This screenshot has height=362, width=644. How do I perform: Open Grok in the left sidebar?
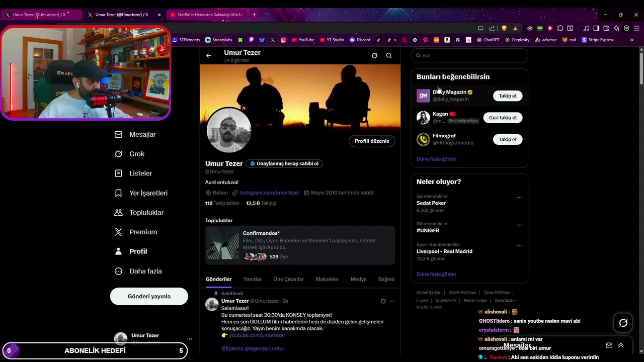129,154
